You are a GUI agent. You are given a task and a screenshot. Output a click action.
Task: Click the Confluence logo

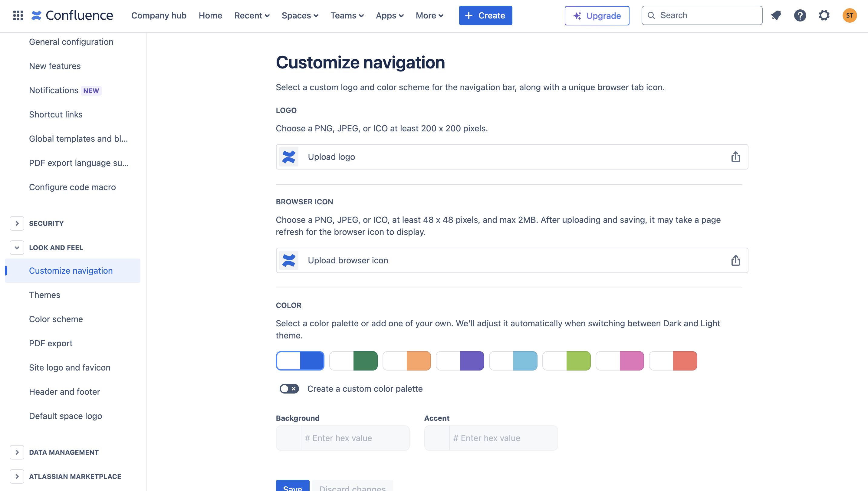(72, 15)
